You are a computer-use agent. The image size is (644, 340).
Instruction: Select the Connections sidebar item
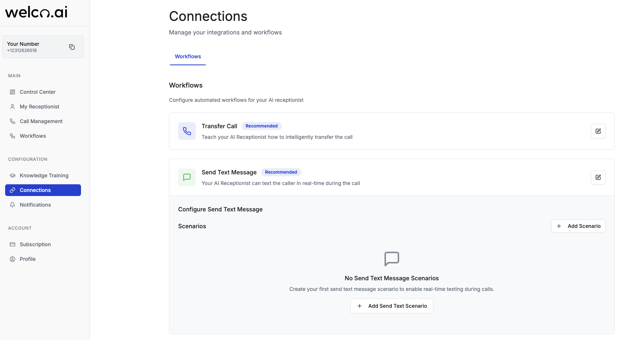coord(43,190)
